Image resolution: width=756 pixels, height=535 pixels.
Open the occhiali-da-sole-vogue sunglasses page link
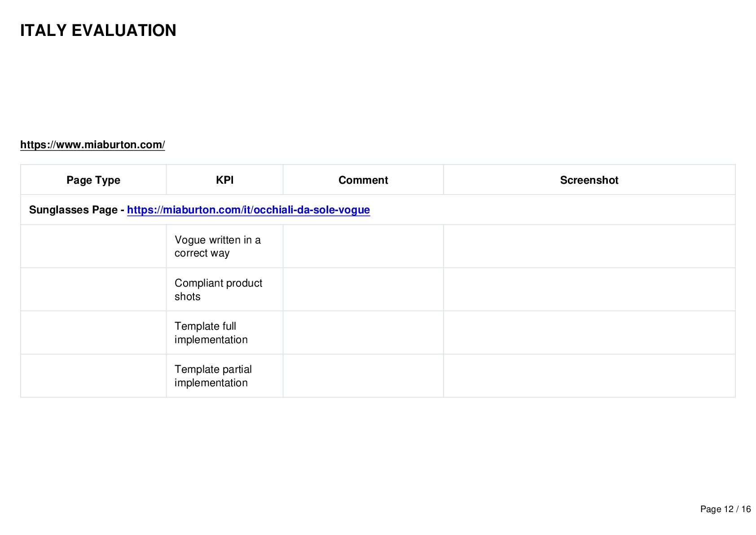[248, 210]
